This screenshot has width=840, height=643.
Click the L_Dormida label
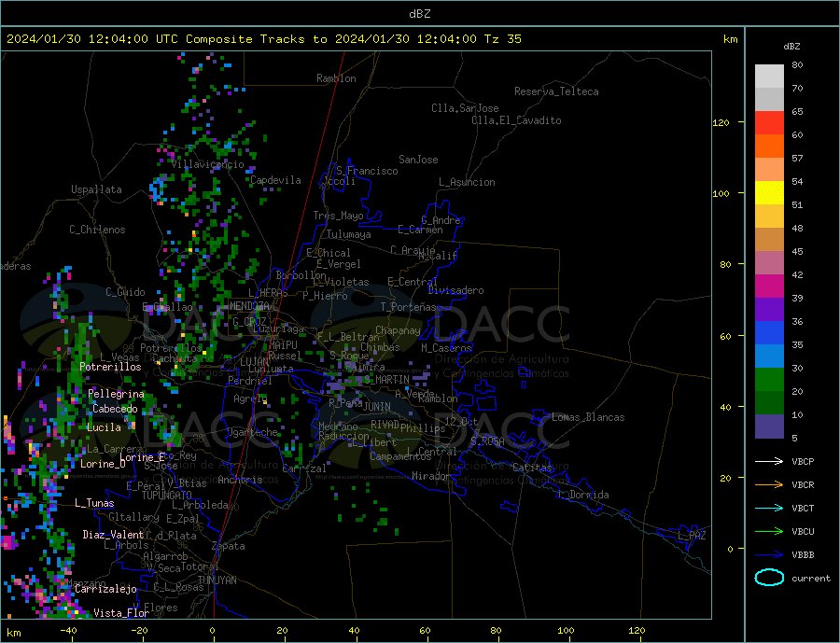coord(583,495)
